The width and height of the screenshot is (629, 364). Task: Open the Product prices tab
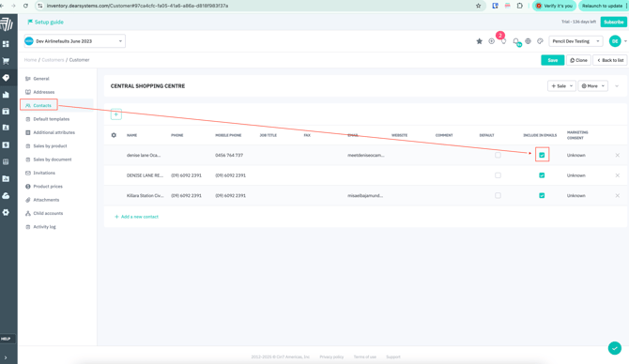[44, 187]
